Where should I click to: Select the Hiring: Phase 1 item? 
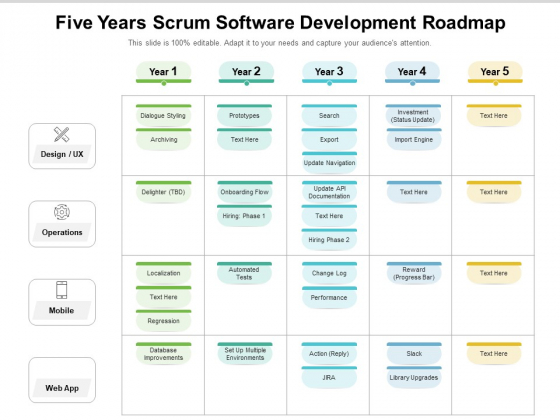coord(244,215)
